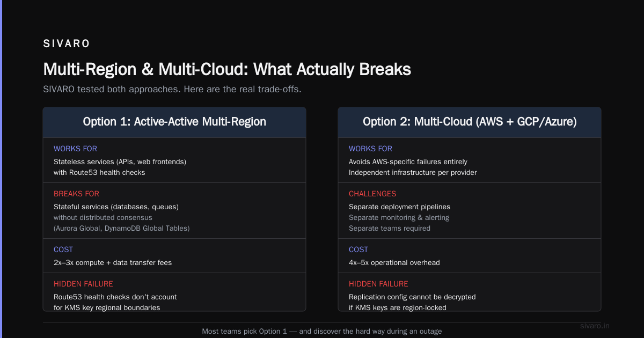Click '2x–3x compute + data transfer fees' text
The image size is (644, 338).
(x=113, y=262)
